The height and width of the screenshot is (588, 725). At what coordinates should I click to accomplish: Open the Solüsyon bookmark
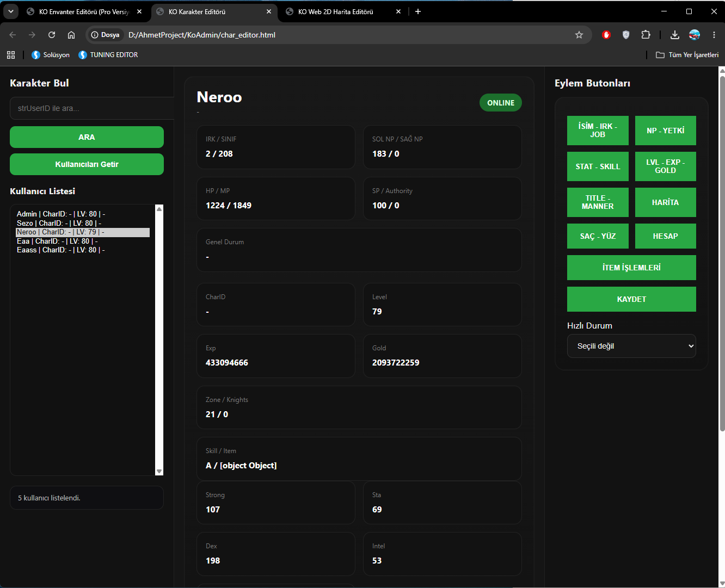pos(51,55)
